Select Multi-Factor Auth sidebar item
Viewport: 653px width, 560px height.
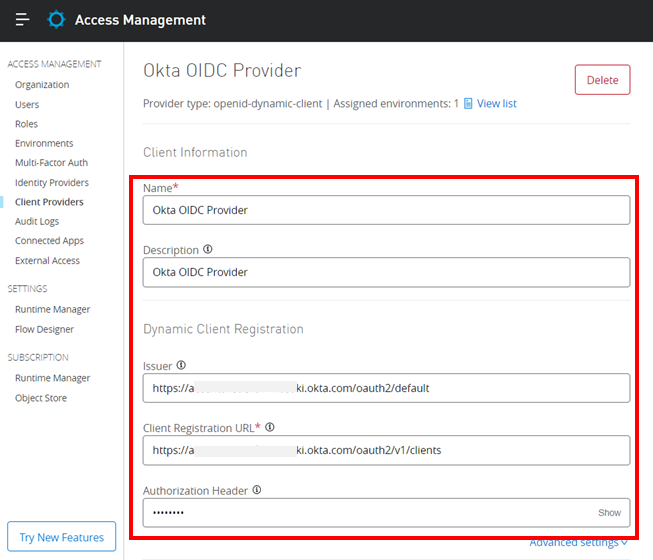tap(51, 163)
